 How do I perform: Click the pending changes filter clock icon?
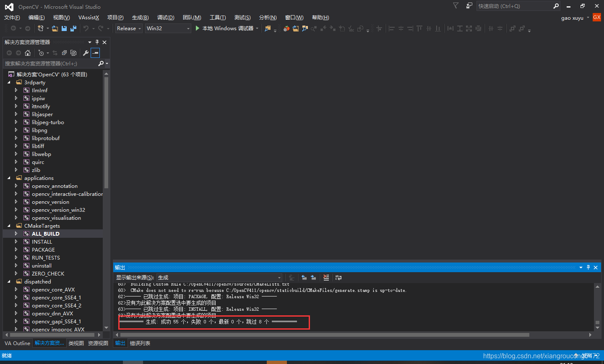click(41, 53)
